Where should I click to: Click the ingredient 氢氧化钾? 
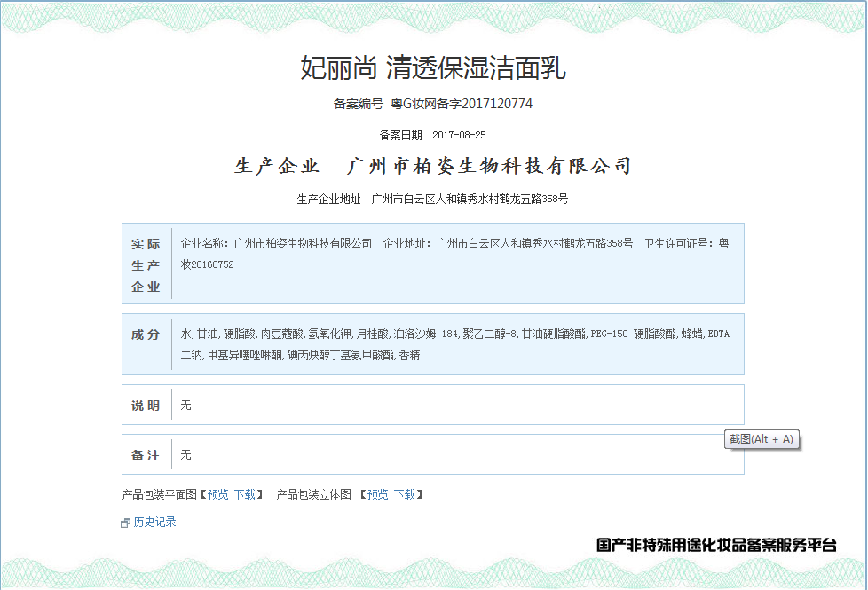(330, 334)
